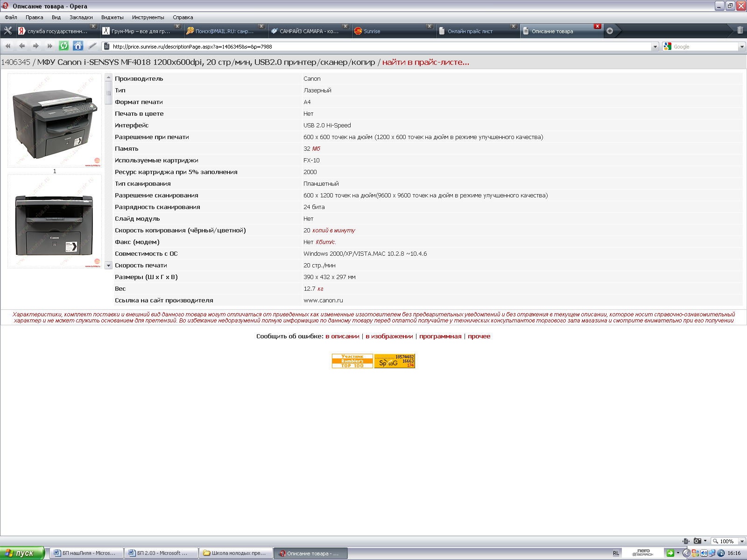Open a new tab with plus button
Viewport: 747px width, 560px height.
pos(610,31)
